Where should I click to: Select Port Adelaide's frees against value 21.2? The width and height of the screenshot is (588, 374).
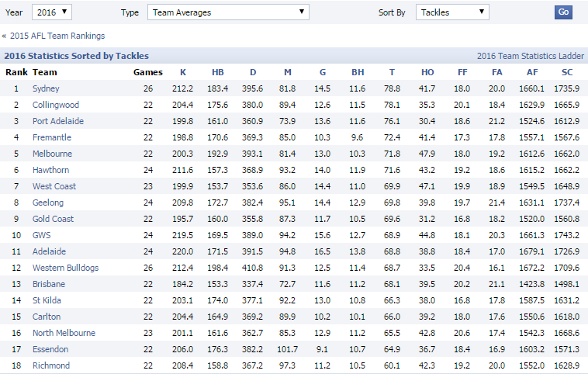click(x=496, y=121)
